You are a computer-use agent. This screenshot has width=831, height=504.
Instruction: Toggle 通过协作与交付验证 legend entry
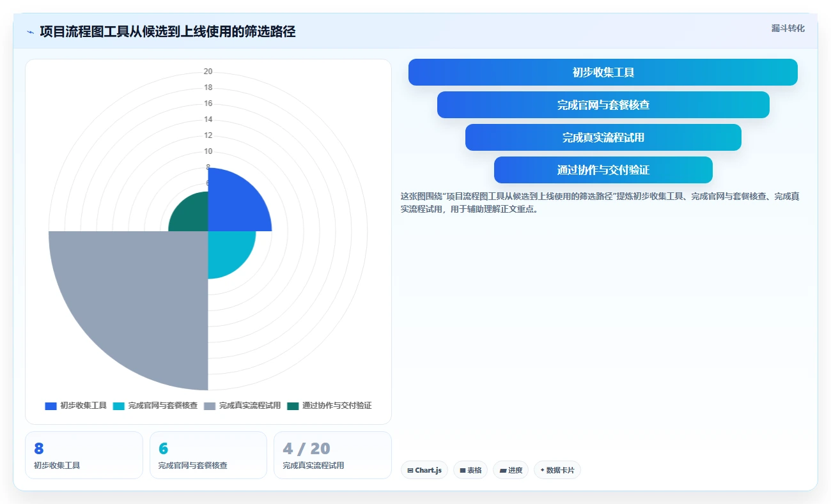click(329, 406)
